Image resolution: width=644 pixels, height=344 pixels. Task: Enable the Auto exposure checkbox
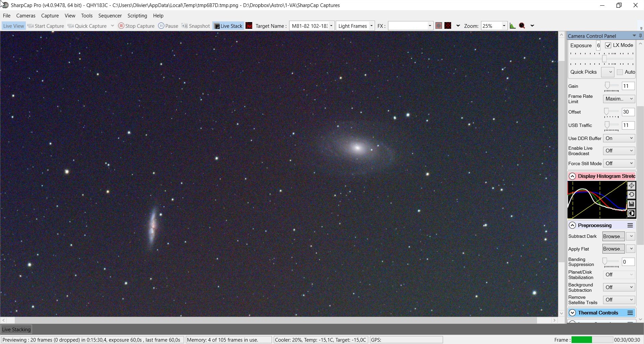tap(620, 72)
